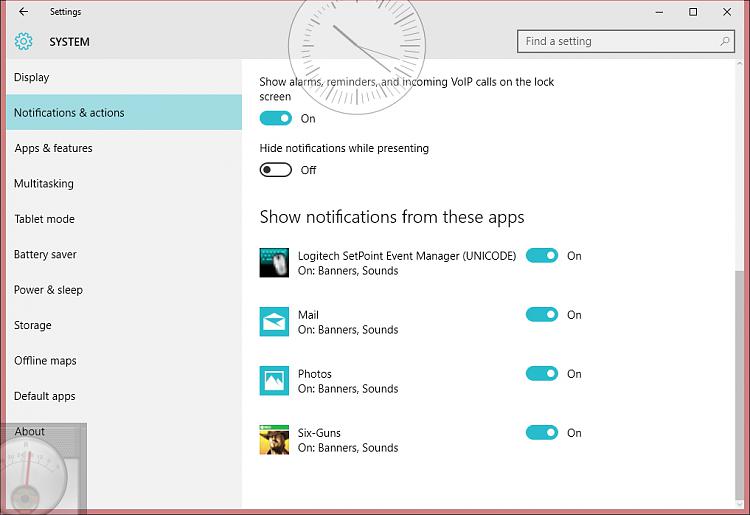Maximize the Settings window
750x515 pixels.
[x=693, y=11]
